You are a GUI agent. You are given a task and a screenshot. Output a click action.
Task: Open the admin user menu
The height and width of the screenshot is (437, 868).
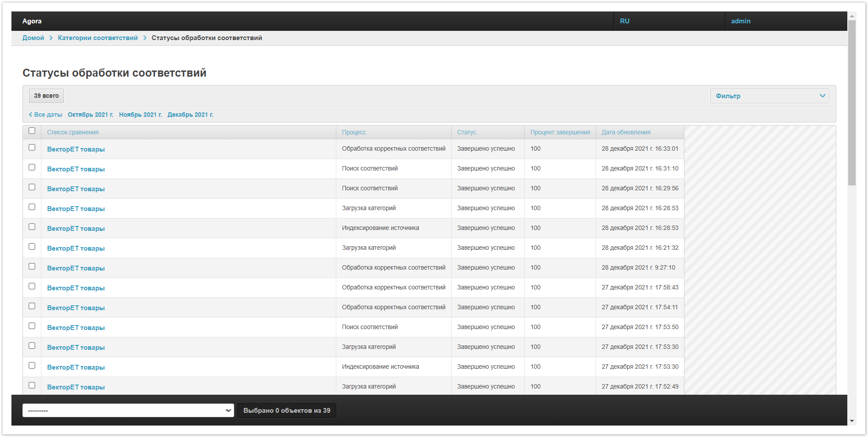[x=740, y=21]
